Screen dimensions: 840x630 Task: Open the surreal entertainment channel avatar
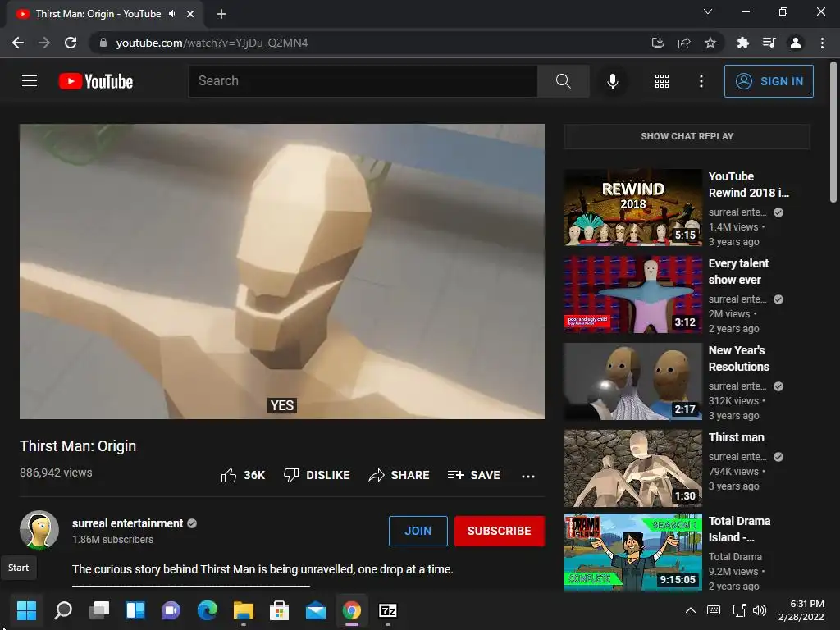[x=39, y=530]
